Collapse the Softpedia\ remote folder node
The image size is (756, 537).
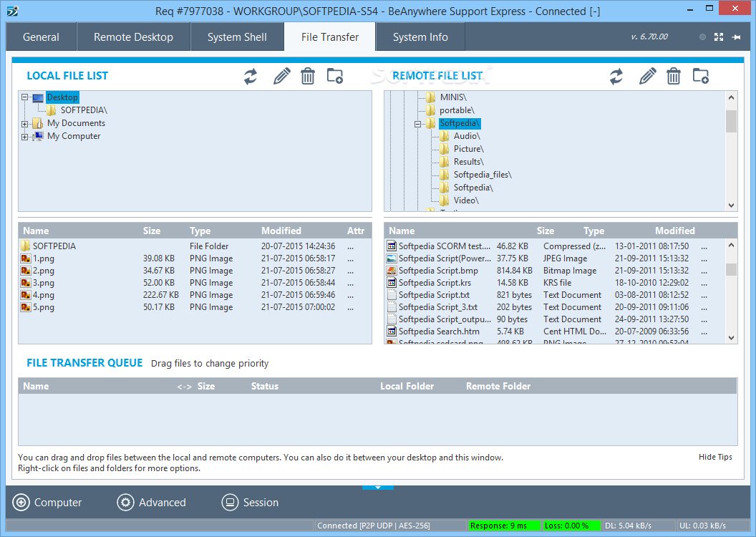tap(417, 124)
